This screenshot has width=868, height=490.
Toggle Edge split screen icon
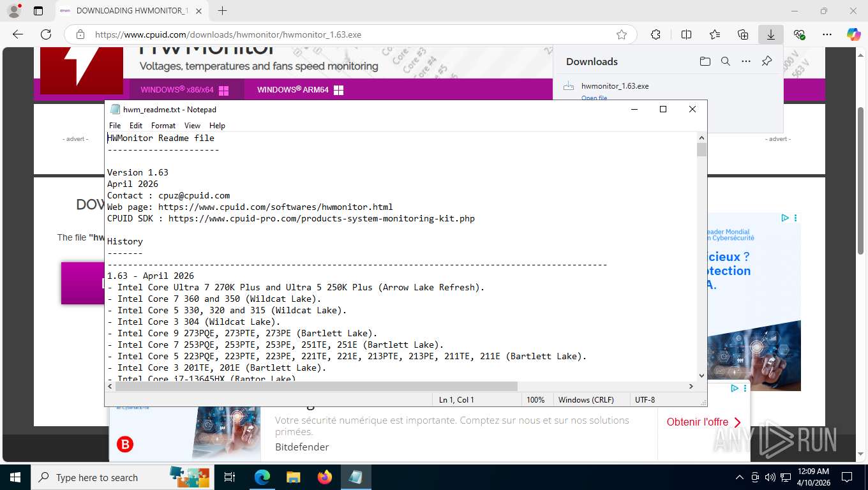(x=686, y=34)
